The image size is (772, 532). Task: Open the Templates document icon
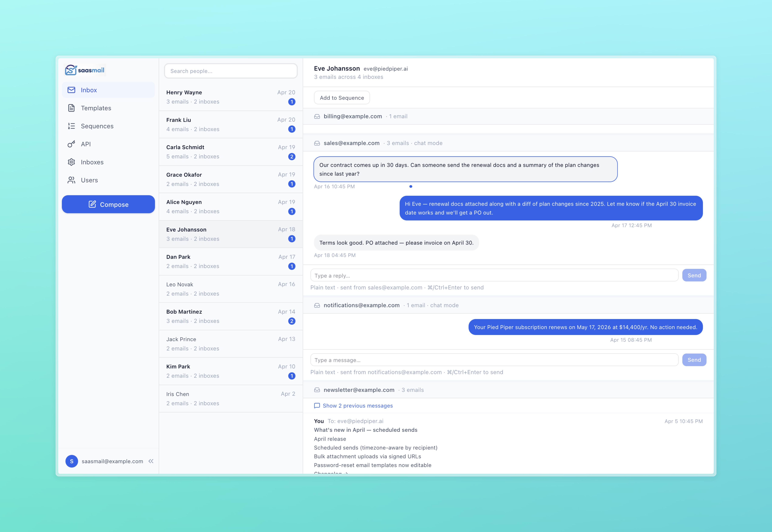(x=71, y=108)
